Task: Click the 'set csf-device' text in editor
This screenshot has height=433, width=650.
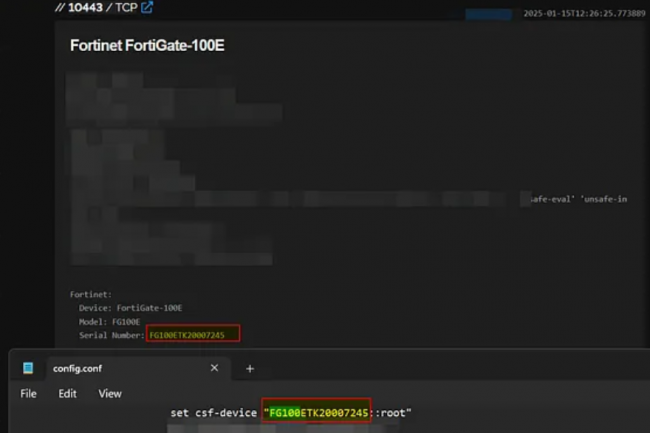Action: [x=214, y=412]
